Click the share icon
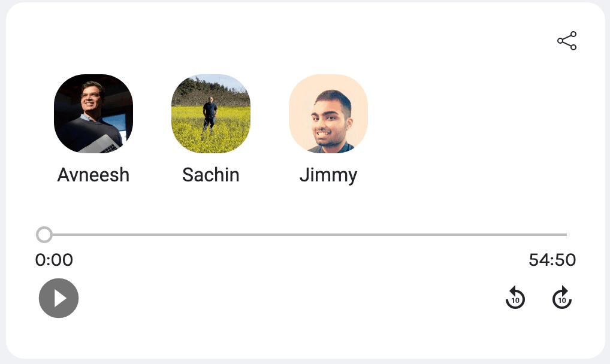This screenshot has height=364, width=610. tap(566, 41)
